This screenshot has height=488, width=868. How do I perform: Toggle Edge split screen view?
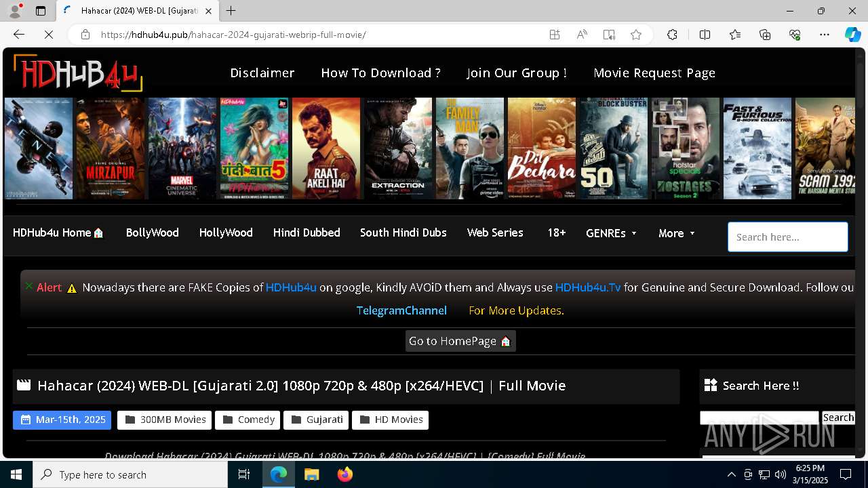(x=705, y=35)
